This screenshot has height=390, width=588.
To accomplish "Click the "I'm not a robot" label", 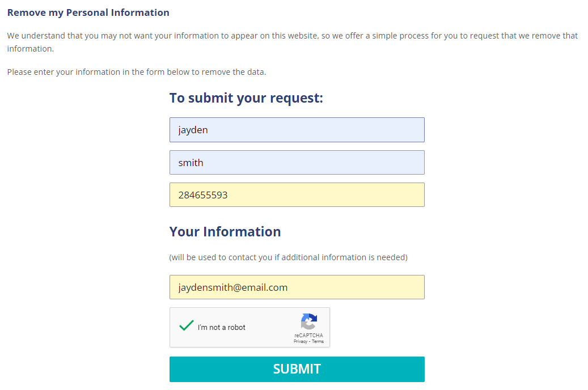I will (221, 328).
